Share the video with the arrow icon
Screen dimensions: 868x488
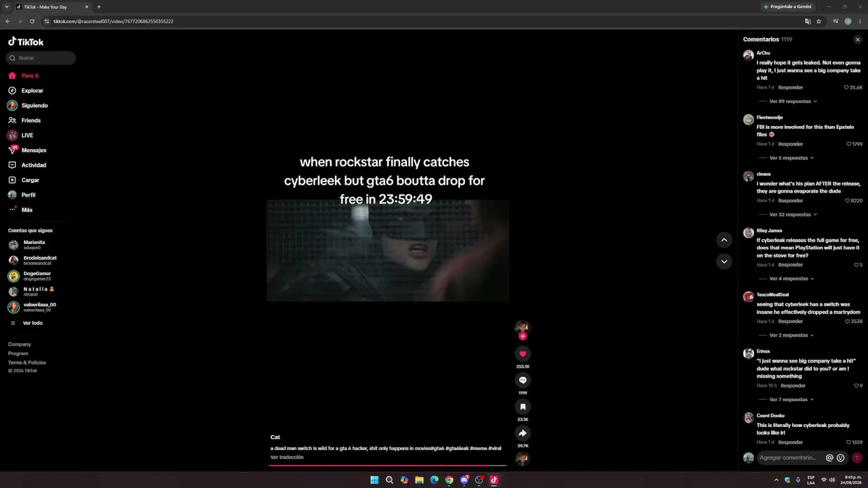(x=523, y=433)
